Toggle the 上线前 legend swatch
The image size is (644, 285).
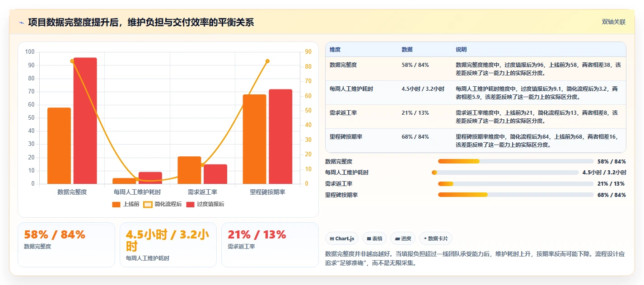pyautogui.click(x=117, y=204)
